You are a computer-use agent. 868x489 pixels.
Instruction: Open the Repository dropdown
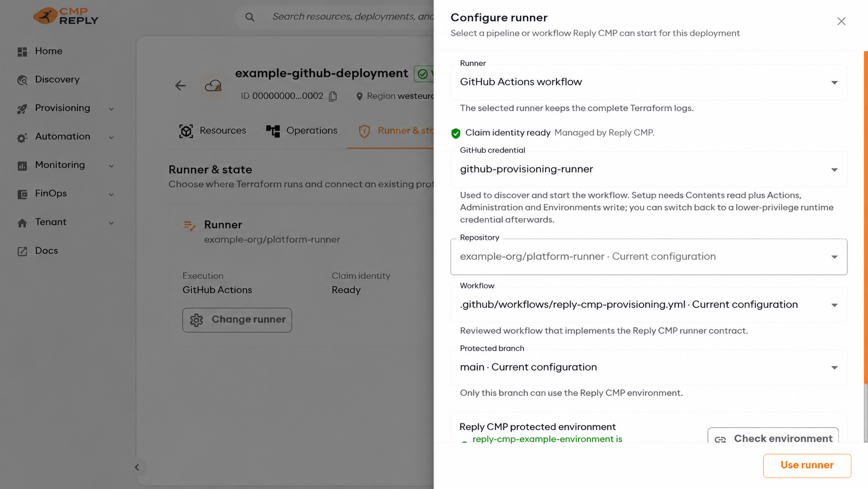(649, 257)
